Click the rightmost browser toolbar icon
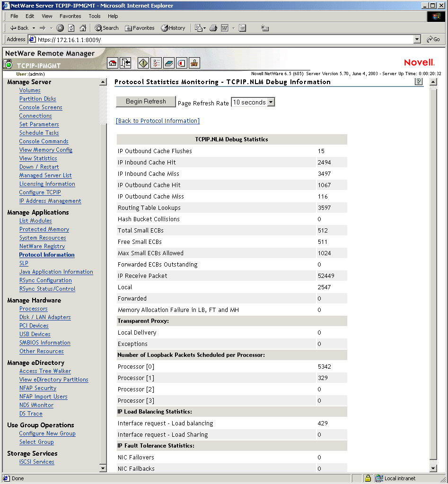The width and height of the screenshot is (448, 484). coord(265,28)
